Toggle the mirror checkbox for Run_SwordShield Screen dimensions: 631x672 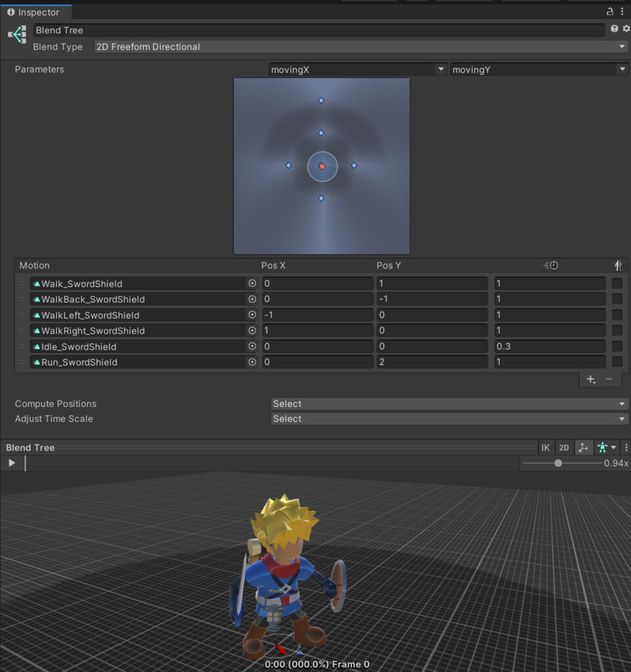pos(617,362)
